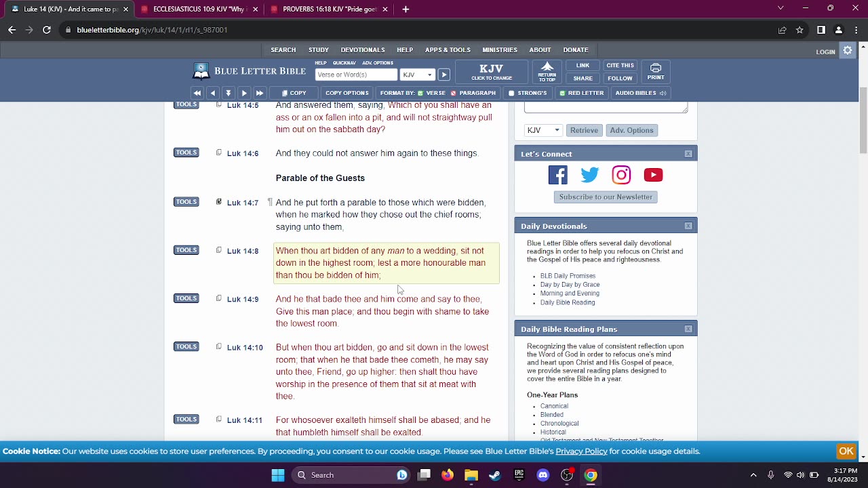This screenshot has width=868, height=488.
Task: Deselect the Luk 14:7 verse checkbox
Action: (218, 202)
